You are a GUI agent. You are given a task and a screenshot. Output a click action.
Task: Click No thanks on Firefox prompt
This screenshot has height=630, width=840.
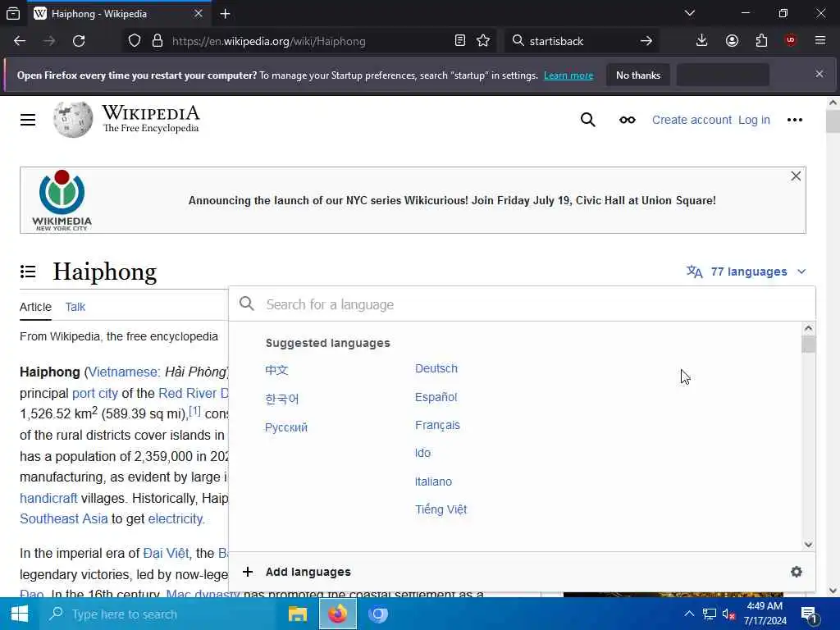click(638, 75)
